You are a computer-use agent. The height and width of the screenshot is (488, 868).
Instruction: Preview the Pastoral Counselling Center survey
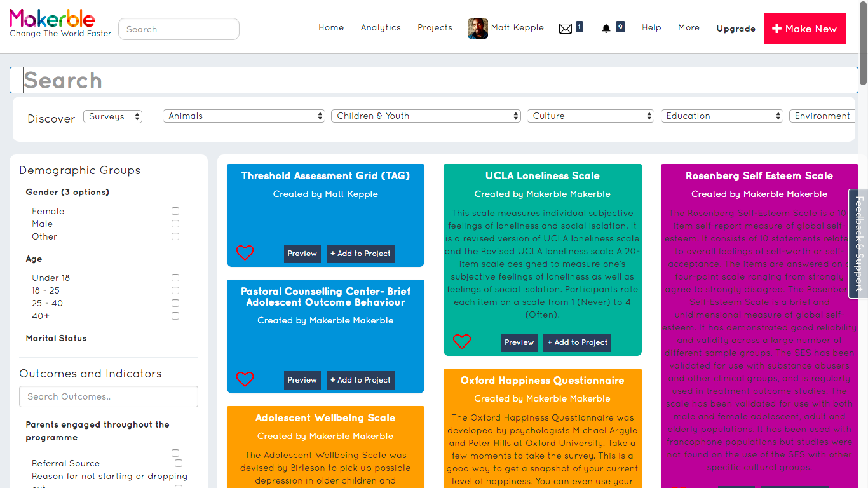pos(302,380)
